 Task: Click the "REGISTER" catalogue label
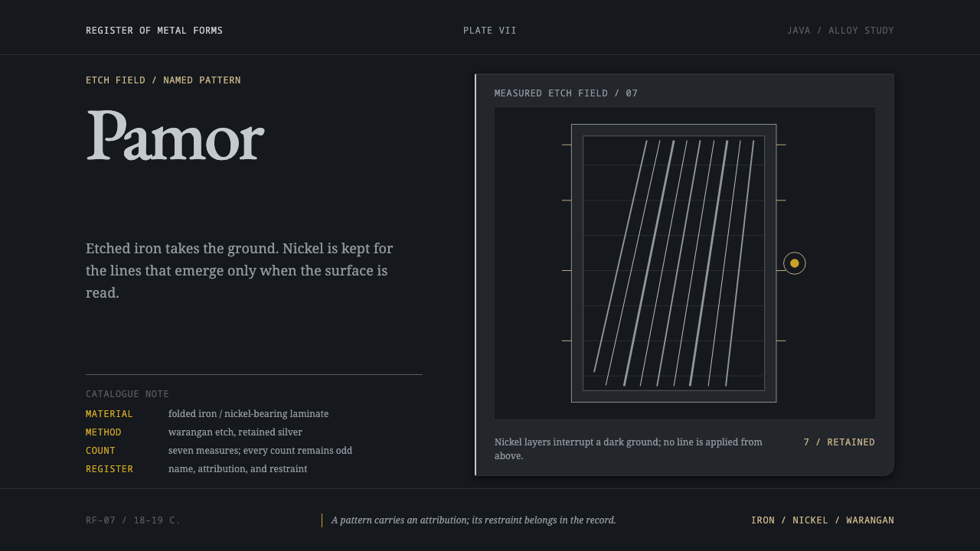coord(109,469)
